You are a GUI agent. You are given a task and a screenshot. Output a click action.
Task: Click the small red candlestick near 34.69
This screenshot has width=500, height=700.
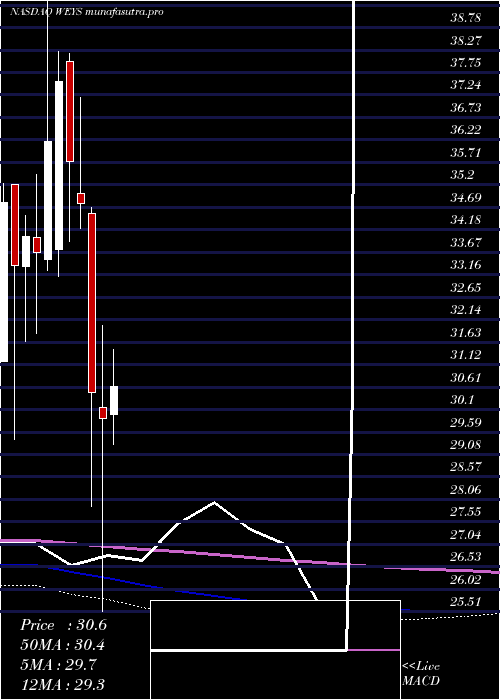[81, 198]
